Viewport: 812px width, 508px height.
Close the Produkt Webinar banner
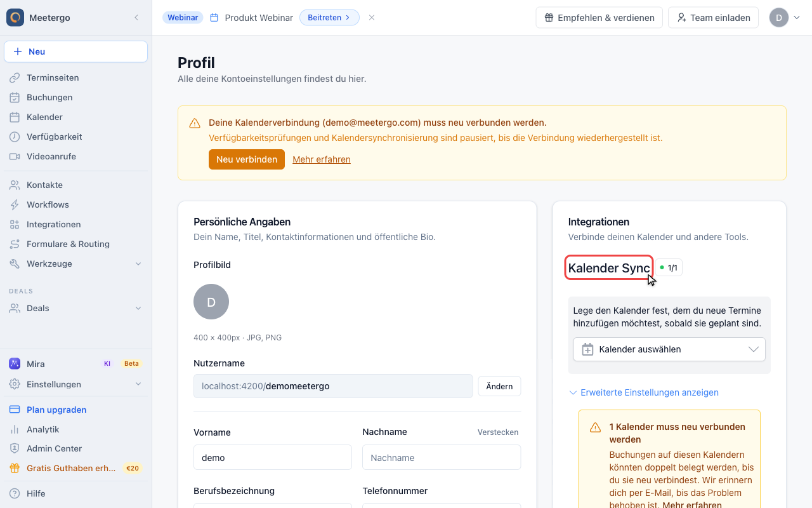click(372, 18)
